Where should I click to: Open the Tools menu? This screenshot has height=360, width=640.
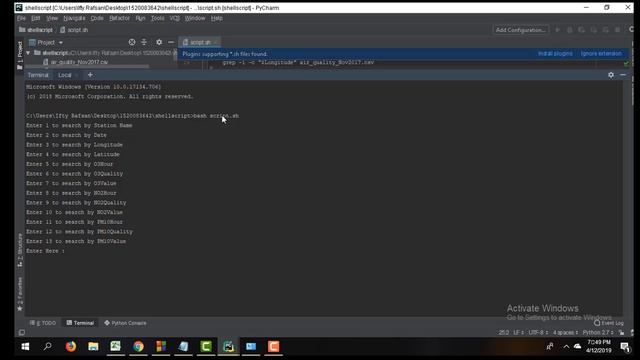point(158,18)
